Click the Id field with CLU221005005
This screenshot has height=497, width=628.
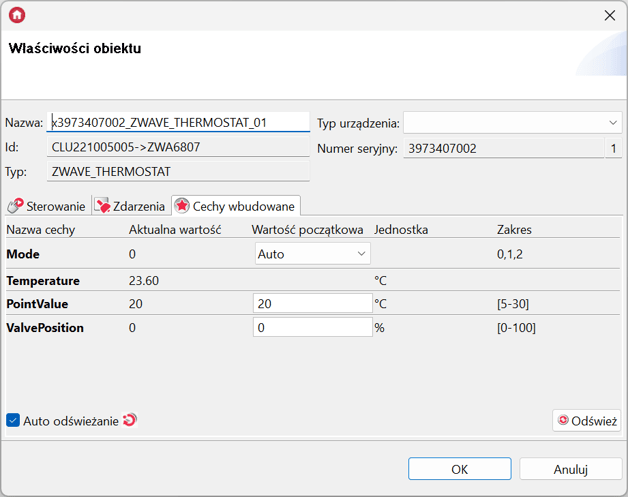178,147
